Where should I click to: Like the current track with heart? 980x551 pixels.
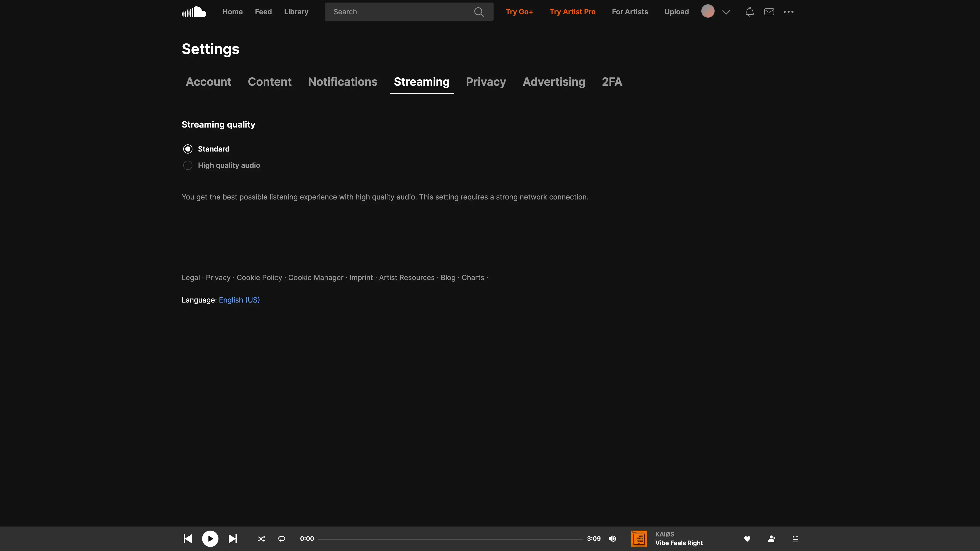(747, 539)
